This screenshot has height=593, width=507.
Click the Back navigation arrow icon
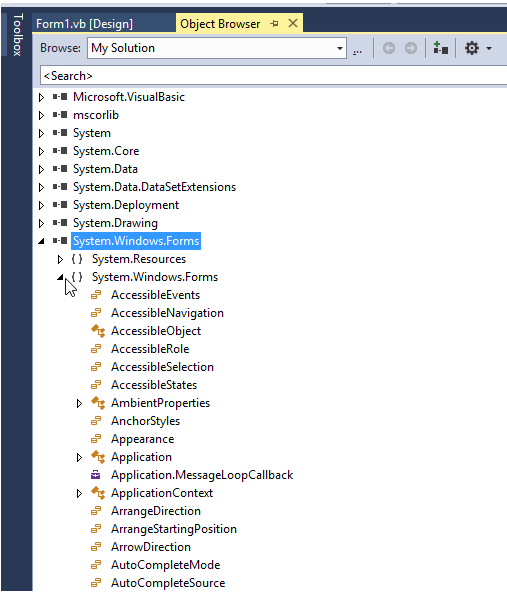389,48
